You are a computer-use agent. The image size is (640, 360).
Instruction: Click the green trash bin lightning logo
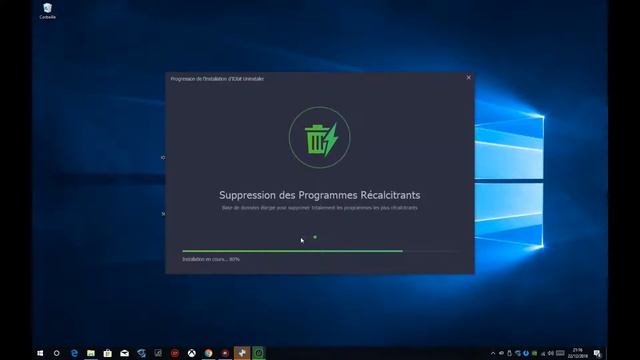point(320,138)
